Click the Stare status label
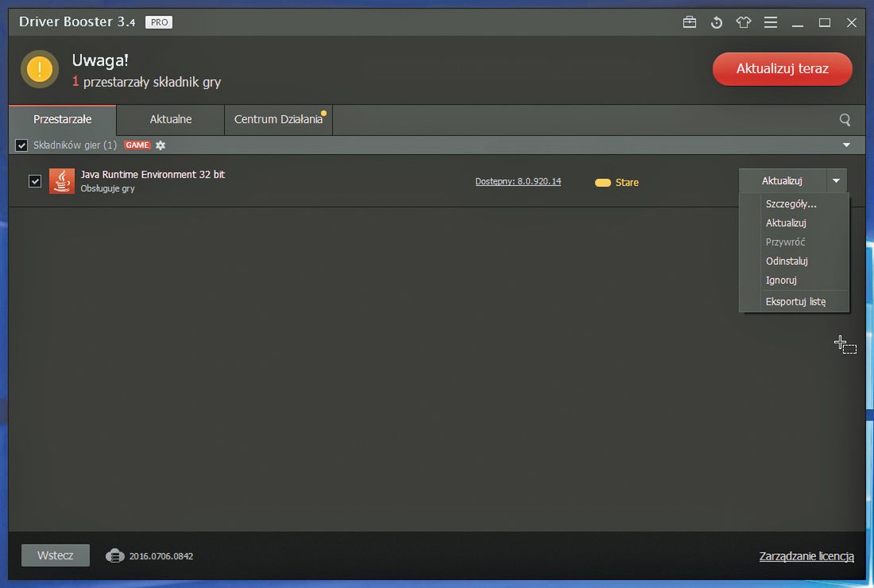The width and height of the screenshot is (874, 588). (627, 183)
